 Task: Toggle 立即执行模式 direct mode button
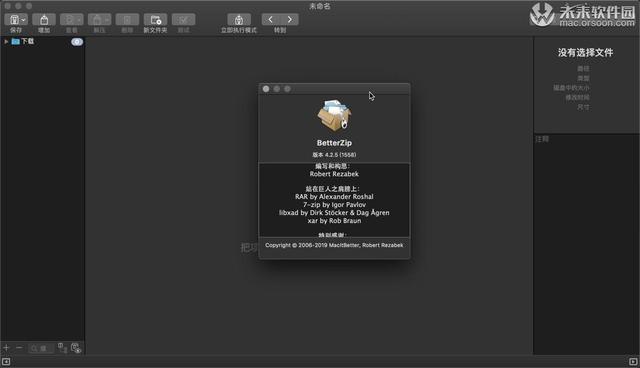(239, 20)
